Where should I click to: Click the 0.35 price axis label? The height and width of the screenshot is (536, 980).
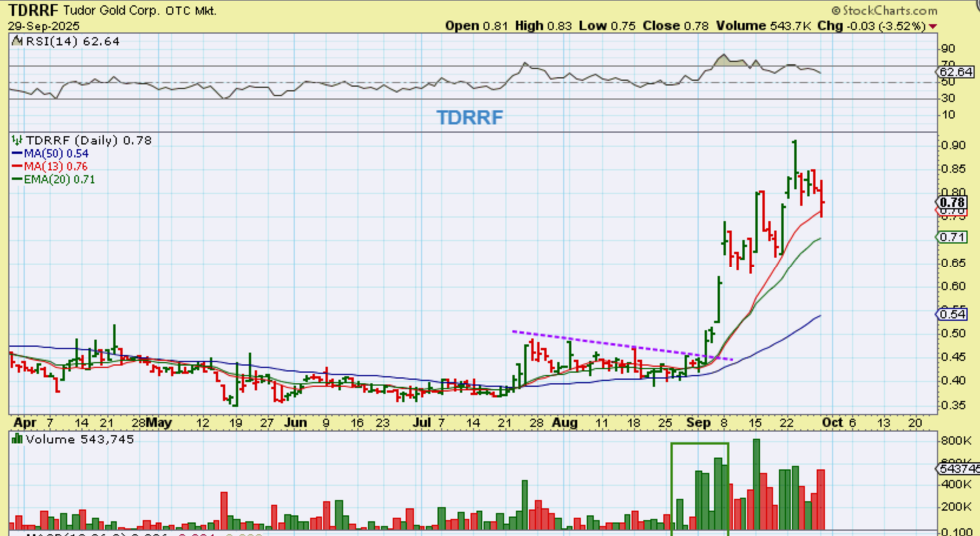tap(953, 406)
